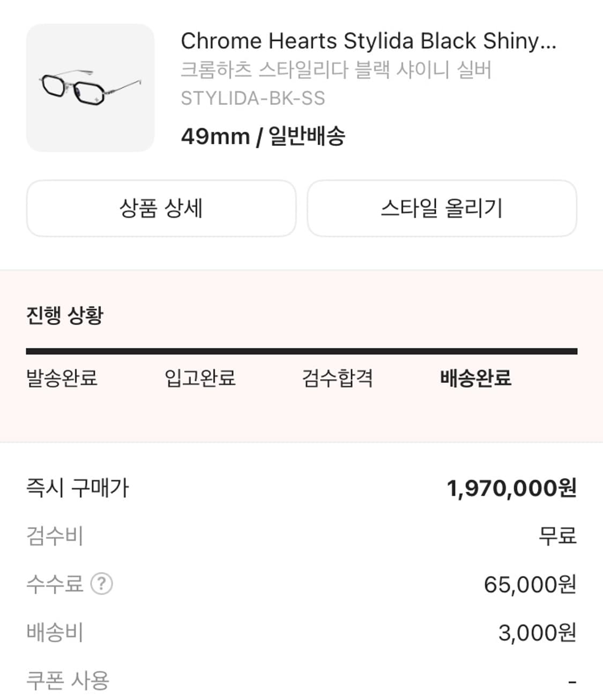Select the 65,000원 fee amount
Image resolution: width=603 pixels, height=700 pixels.
[x=530, y=584]
